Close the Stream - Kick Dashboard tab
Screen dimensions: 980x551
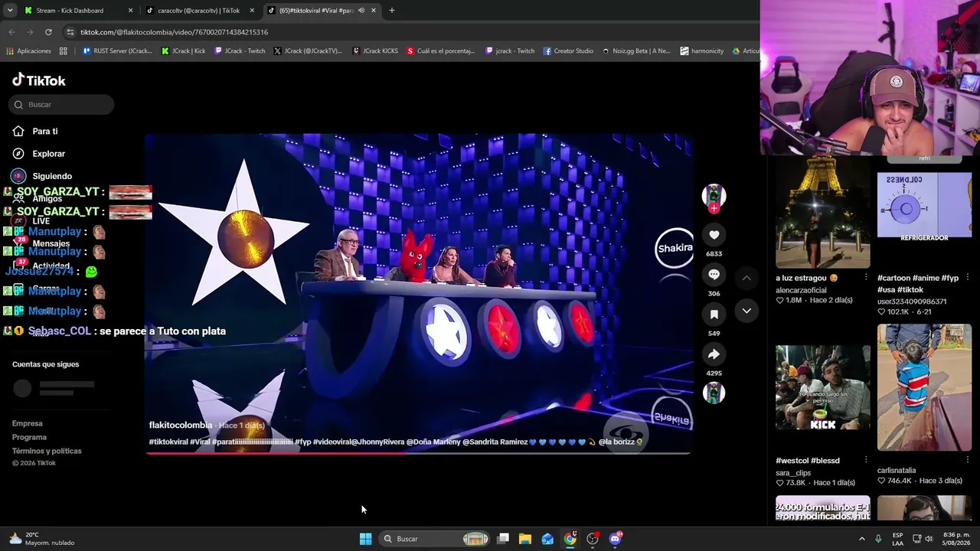pos(131,11)
